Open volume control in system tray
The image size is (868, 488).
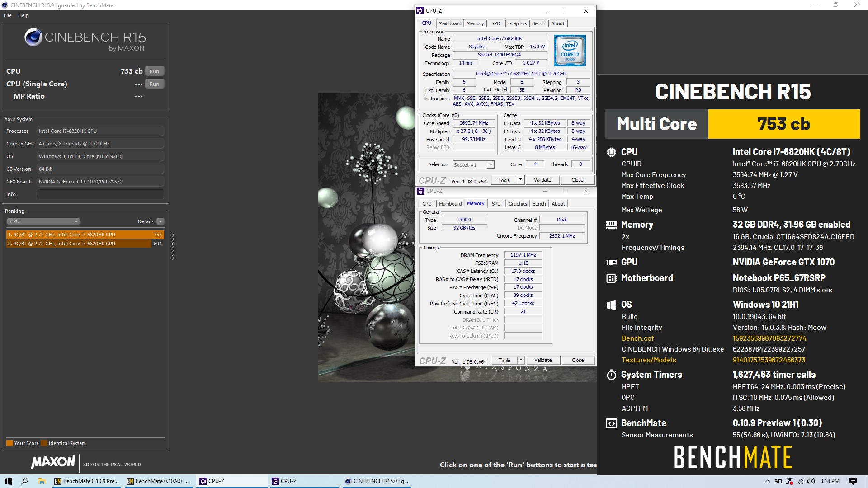(811, 481)
